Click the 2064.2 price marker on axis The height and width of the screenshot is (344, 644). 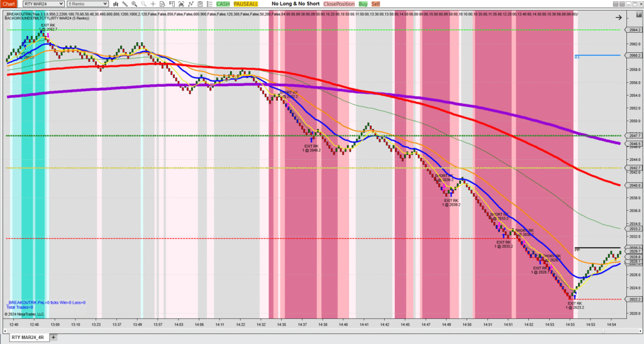point(634,30)
